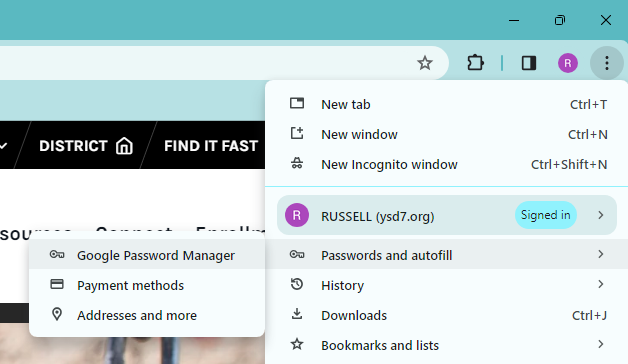
Task: Open Downloads from the menu
Action: coord(447,316)
